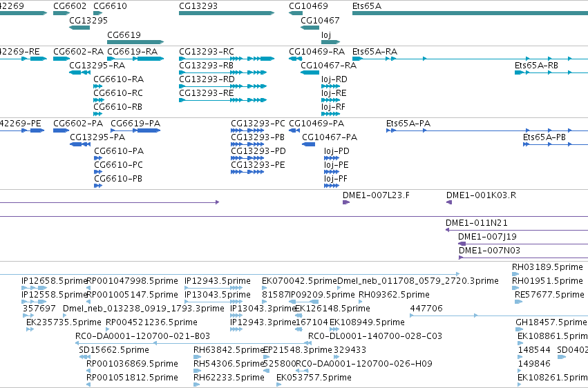Select transcript CG13295-RA

(x=79, y=72)
